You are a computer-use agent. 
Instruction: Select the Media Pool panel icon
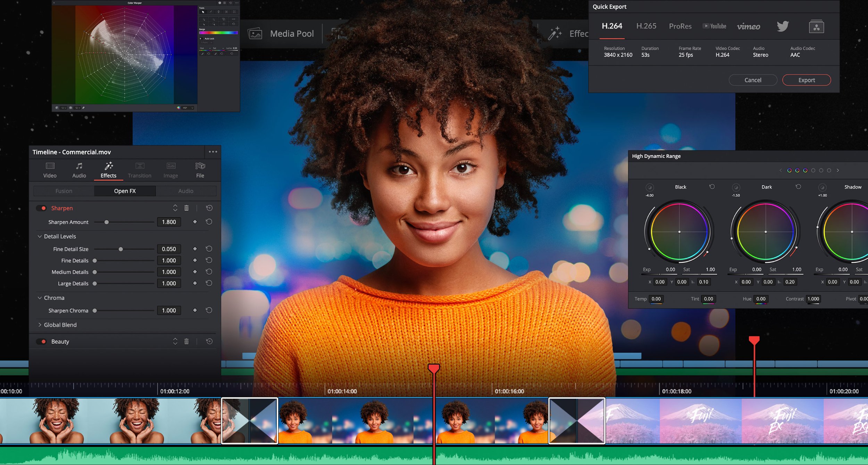pyautogui.click(x=256, y=33)
